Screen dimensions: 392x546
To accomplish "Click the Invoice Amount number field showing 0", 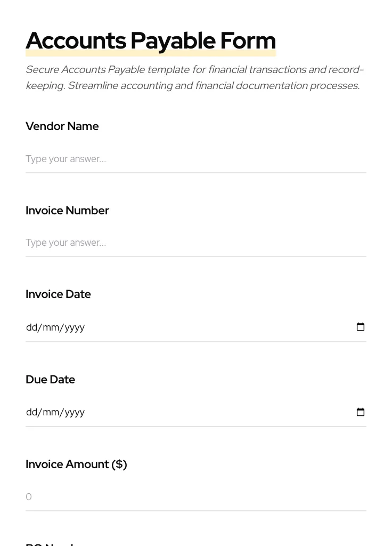I will pos(160,496).
